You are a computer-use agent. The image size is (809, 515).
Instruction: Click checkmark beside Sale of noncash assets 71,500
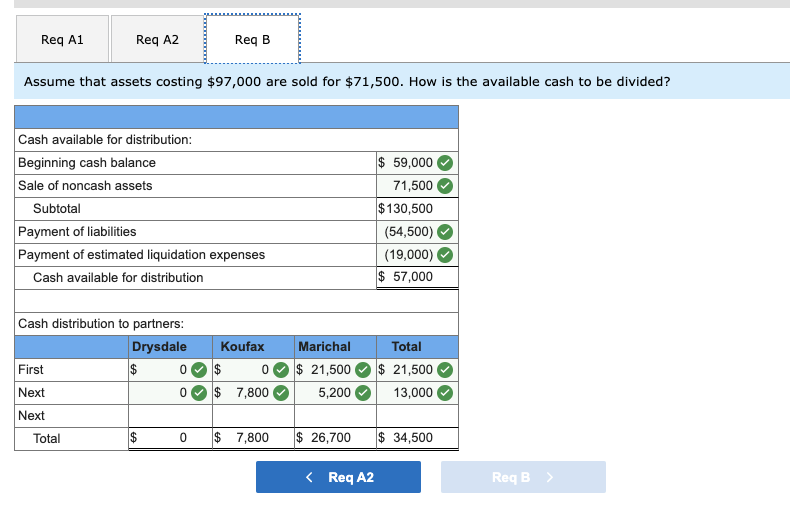[445, 186]
